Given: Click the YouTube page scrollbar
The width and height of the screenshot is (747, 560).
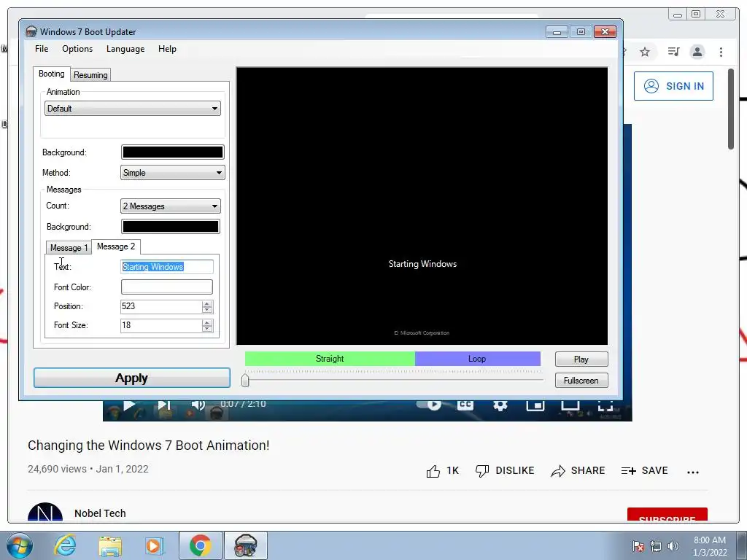Looking at the screenshot, I should tap(731, 109).
